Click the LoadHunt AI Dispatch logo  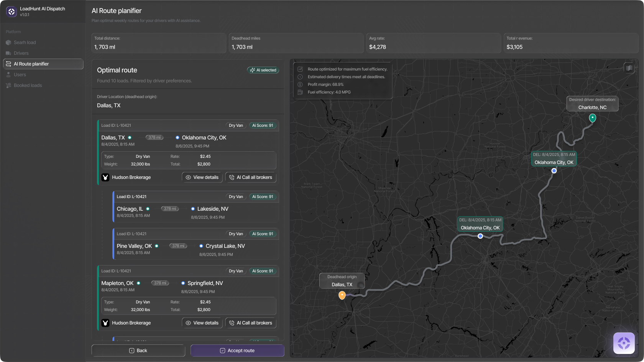coord(11,11)
